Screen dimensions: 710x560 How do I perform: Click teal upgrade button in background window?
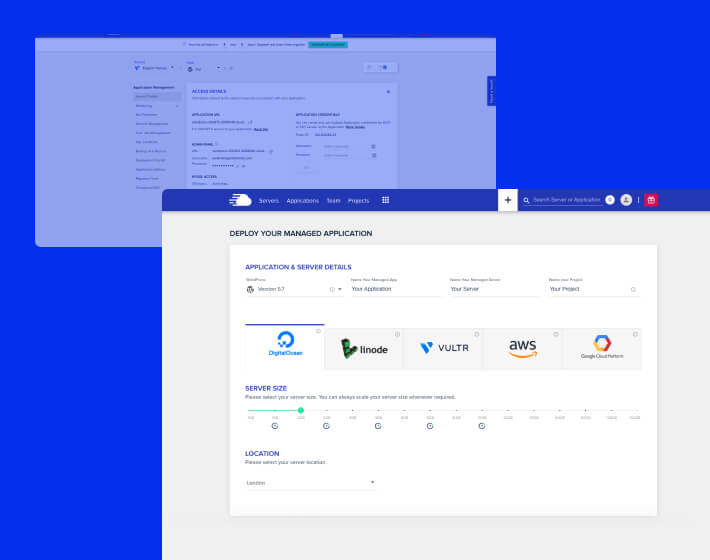328,44
